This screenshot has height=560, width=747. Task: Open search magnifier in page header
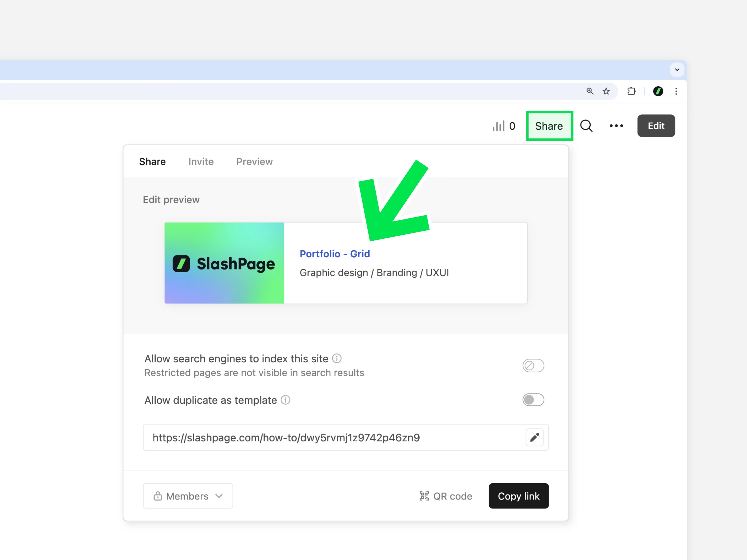pyautogui.click(x=586, y=126)
